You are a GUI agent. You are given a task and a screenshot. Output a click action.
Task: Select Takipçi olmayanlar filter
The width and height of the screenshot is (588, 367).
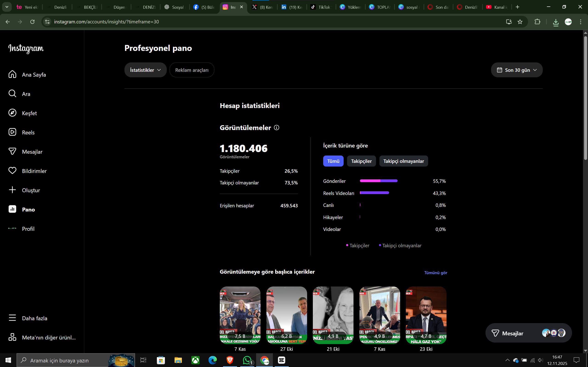coord(403,161)
